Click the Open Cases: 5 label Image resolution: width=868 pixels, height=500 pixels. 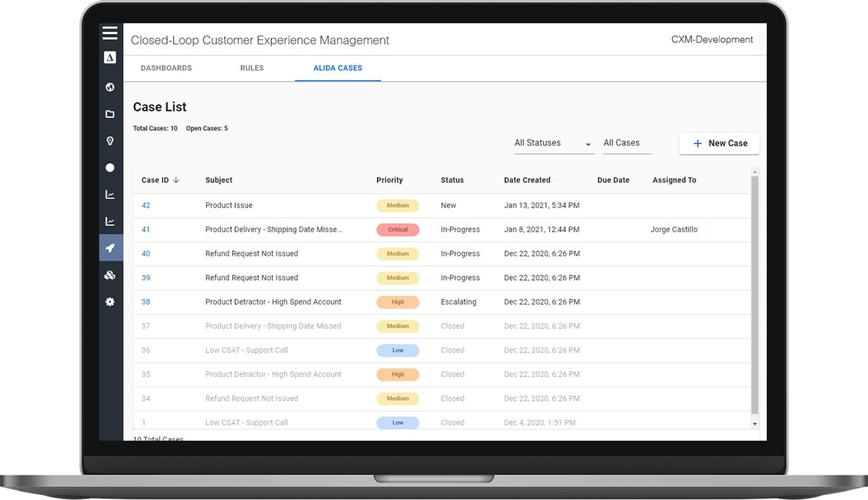point(207,129)
